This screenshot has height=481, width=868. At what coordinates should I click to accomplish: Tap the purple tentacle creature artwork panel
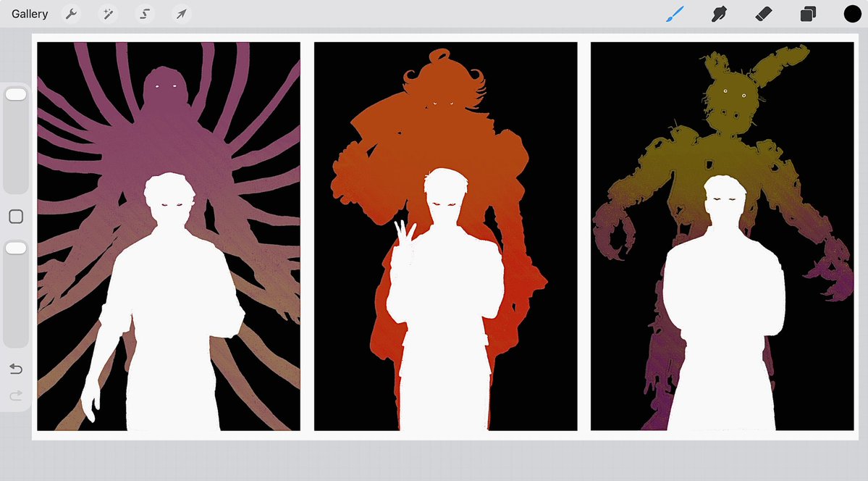169,236
